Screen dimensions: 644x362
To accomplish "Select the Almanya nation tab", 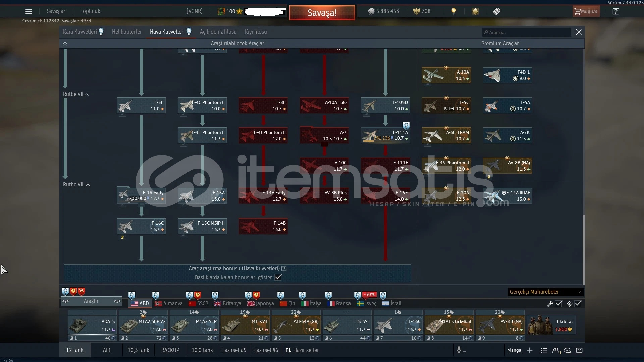I will coord(169,303).
